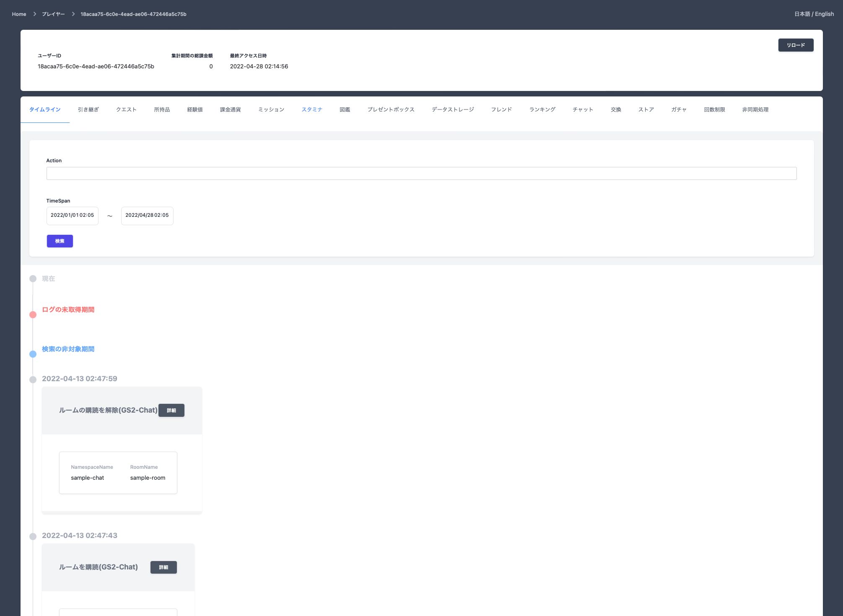The image size is (843, 616).
Task: Open 詳細 for ルームを購読 entry
Action: coord(163,567)
